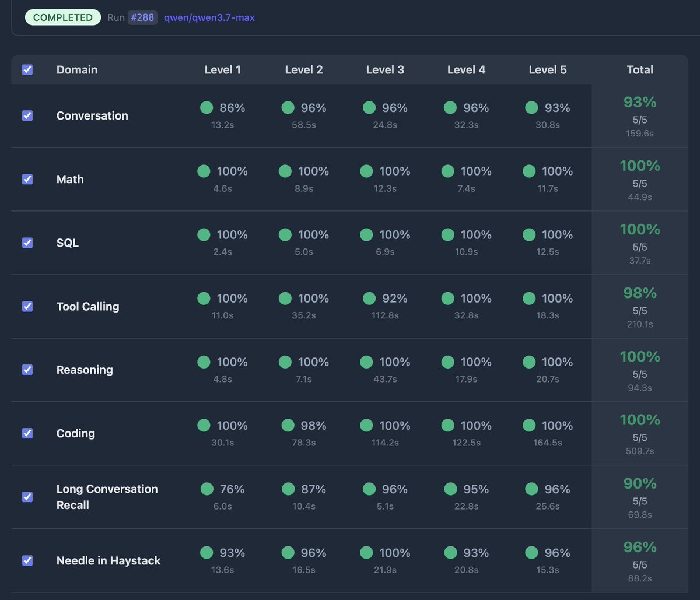Click the 98% score for Coding Level 2
The height and width of the screenshot is (600, 700).
(314, 426)
